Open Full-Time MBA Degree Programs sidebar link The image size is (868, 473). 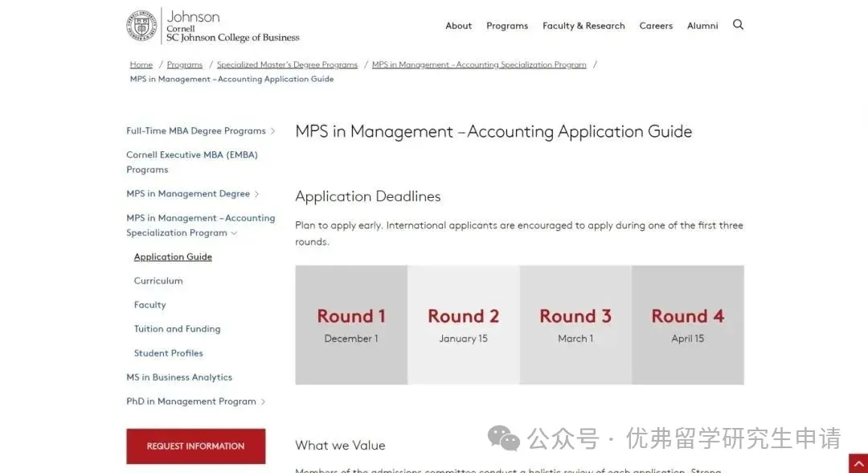click(x=196, y=130)
